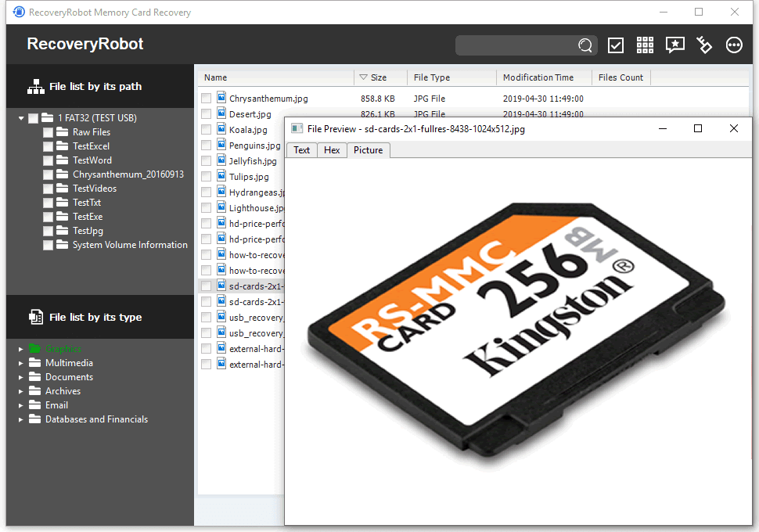Check the TestWord folder checkbox
Viewport: 759px width, 532px height.
(x=48, y=160)
